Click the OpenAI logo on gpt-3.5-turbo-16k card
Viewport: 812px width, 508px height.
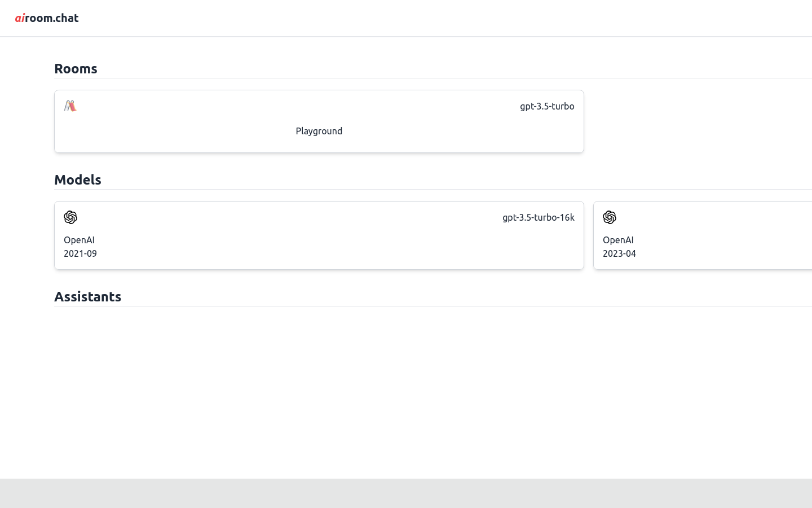click(x=70, y=217)
